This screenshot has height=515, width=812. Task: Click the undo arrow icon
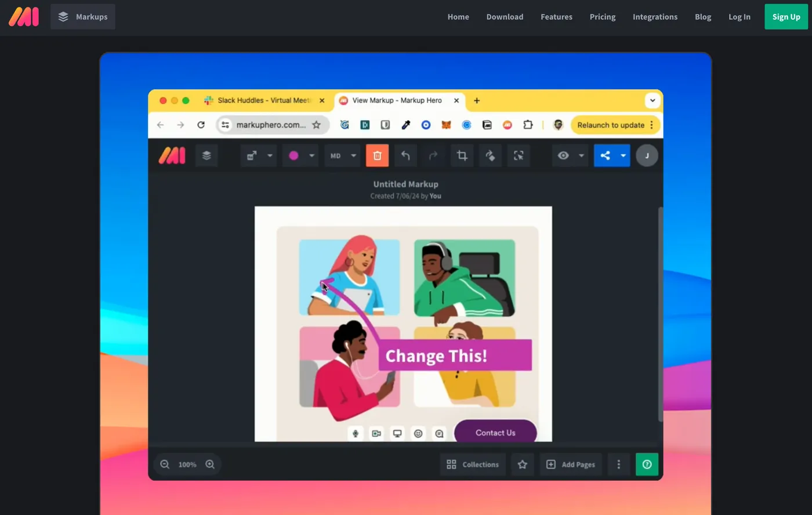coord(405,155)
